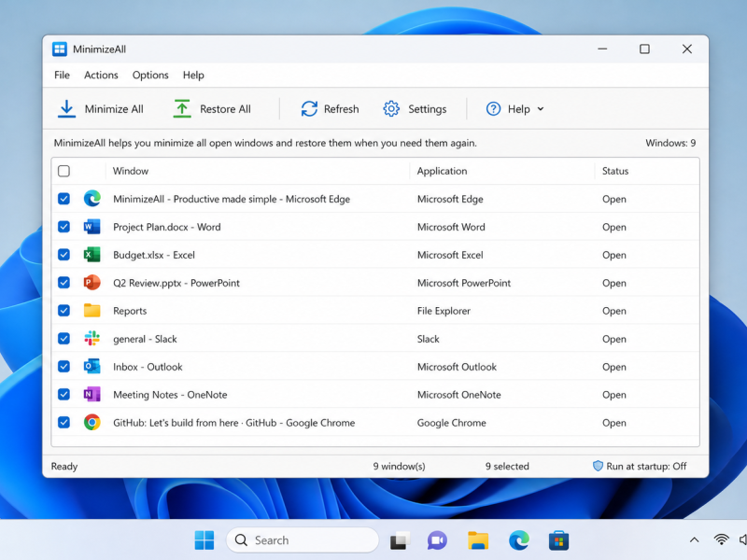
Task: Open File Explorer from the taskbar
Action: (x=478, y=540)
